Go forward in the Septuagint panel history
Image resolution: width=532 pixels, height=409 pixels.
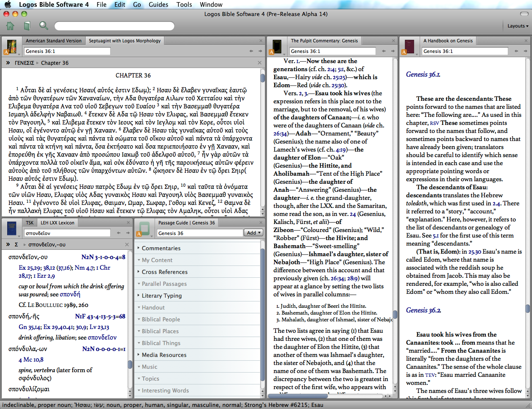click(x=260, y=51)
